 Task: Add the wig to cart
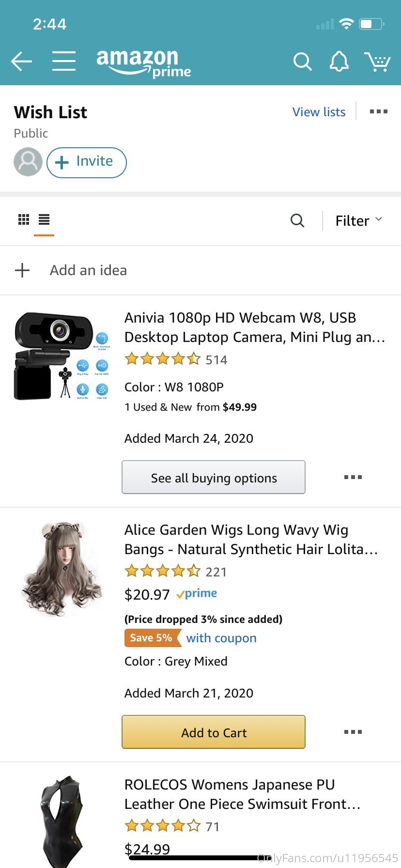point(214,732)
